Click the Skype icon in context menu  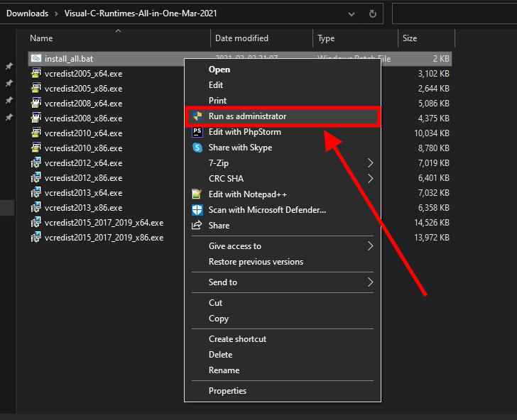click(x=197, y=148)
